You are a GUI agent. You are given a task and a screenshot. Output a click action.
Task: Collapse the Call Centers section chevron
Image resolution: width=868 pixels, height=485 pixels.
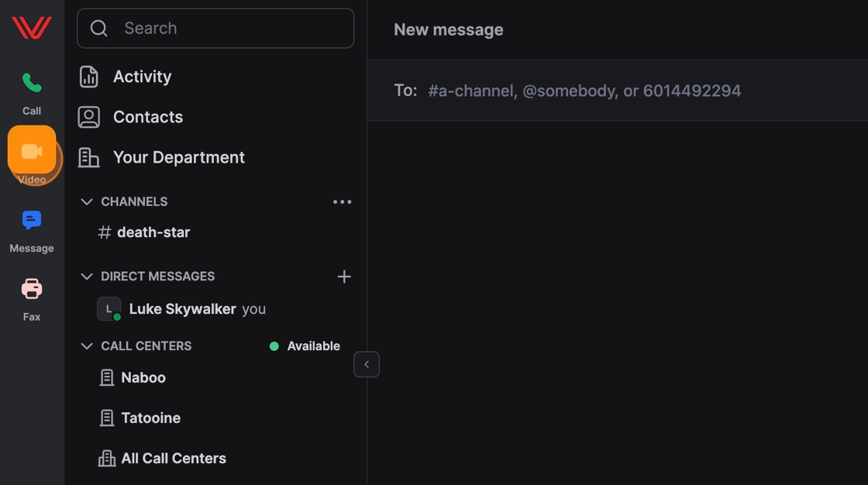point(87,346)
